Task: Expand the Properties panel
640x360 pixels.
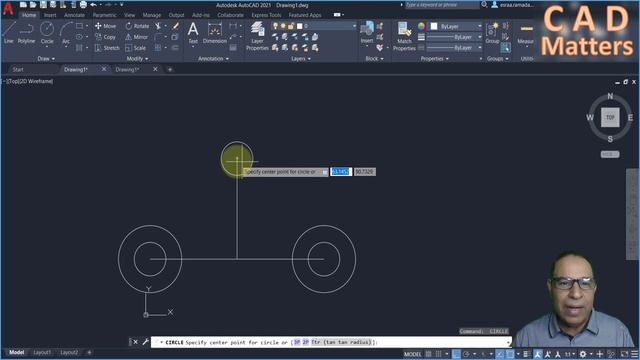Action: (x=435, y=59)
